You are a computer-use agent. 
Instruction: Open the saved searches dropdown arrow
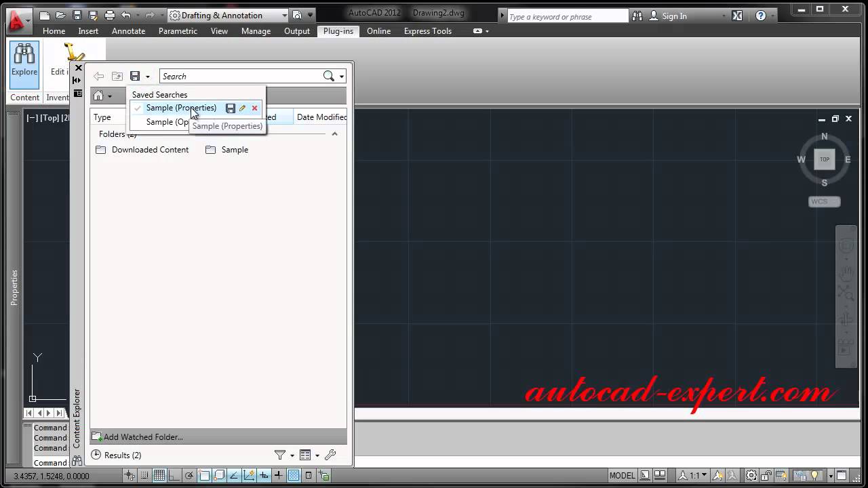point(147,77)
